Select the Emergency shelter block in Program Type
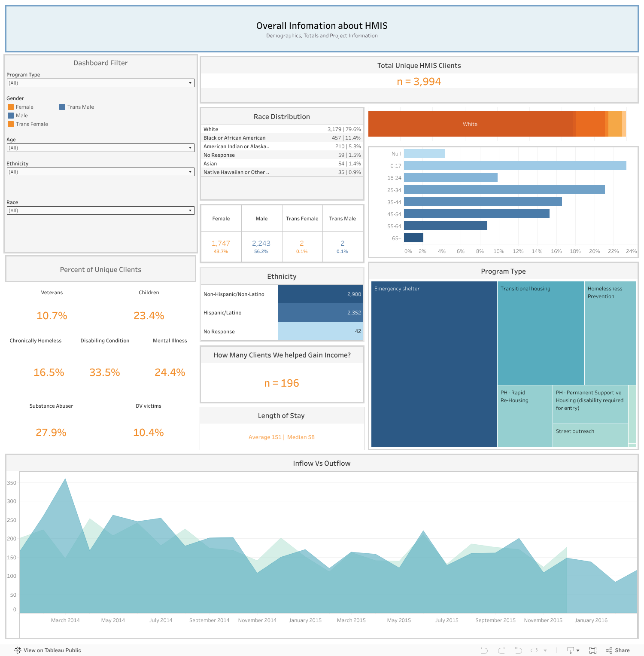Screen dimensions: 644x656 (434, 365)
